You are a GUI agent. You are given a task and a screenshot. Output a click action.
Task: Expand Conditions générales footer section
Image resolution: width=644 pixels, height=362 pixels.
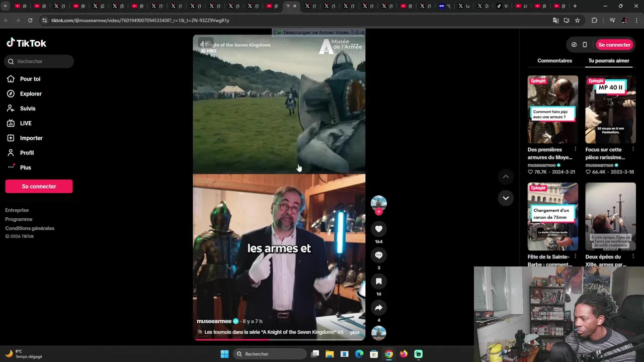30,228
